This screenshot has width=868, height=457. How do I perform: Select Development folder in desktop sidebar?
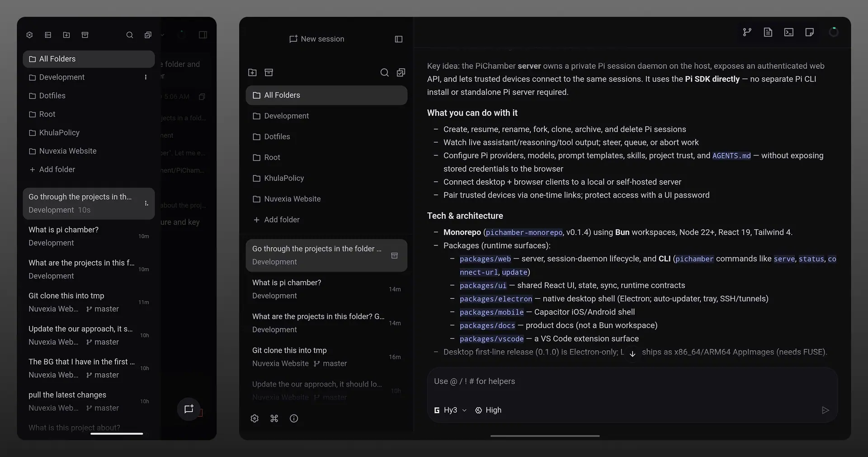click(326, 116)
